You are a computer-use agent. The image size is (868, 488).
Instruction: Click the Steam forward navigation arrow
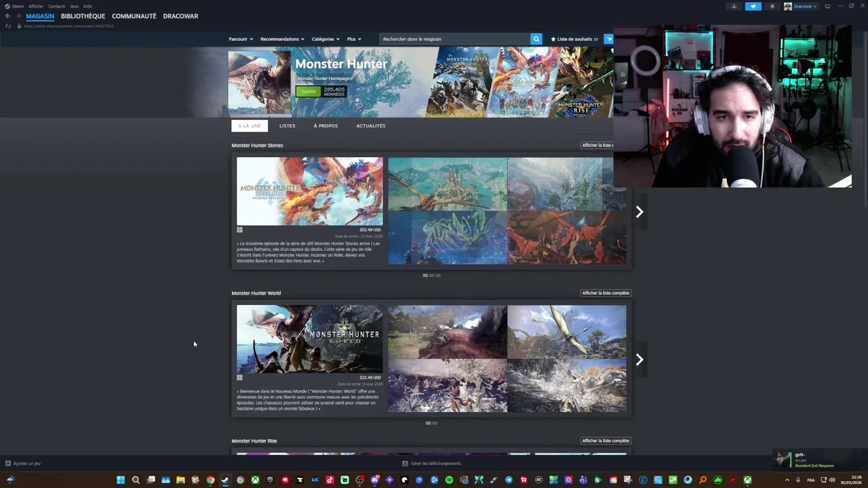[x=17, y=16]
